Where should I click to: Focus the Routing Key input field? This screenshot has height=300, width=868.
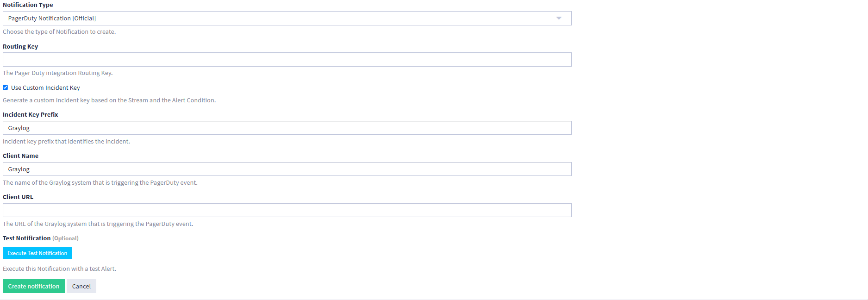287,60
